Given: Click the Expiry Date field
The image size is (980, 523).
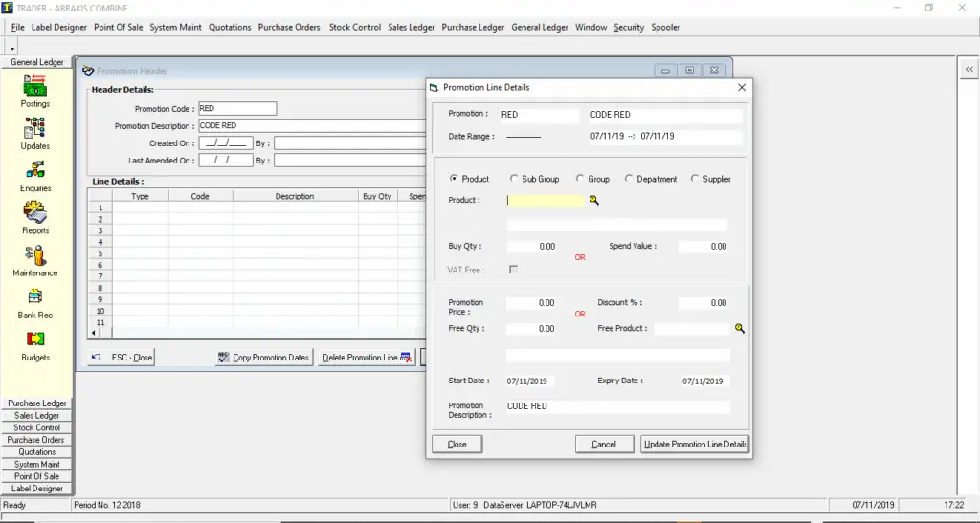Looking at the screenshot, I should tap(704, 381).
